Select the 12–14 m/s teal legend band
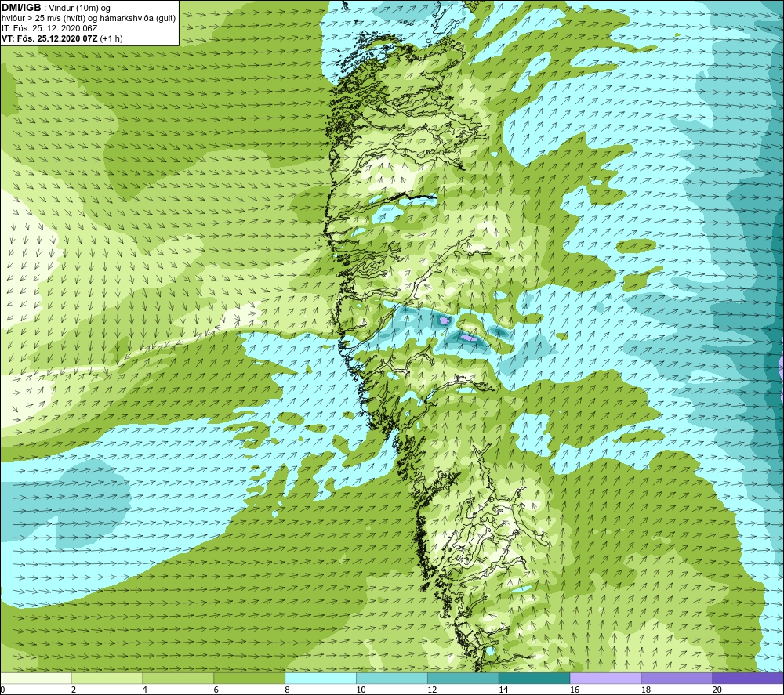 (x=463, y=678)
